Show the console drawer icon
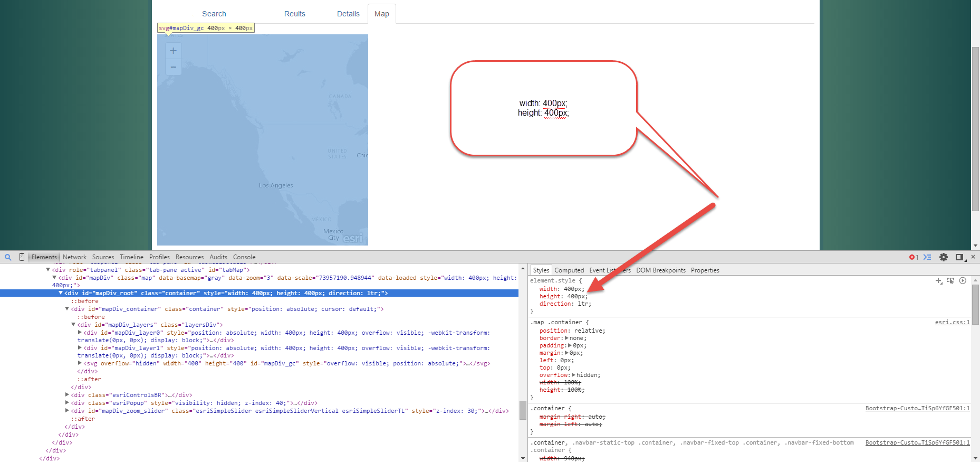The width and height of the screenshot is (980, 462). click(x=927, y=257)
